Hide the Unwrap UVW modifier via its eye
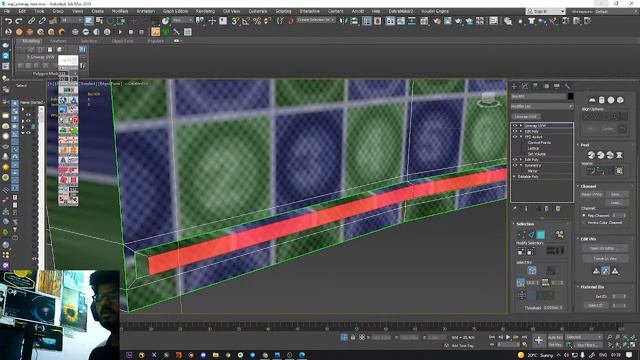Viewport: 640px width, 360px height. click(515, 126)
